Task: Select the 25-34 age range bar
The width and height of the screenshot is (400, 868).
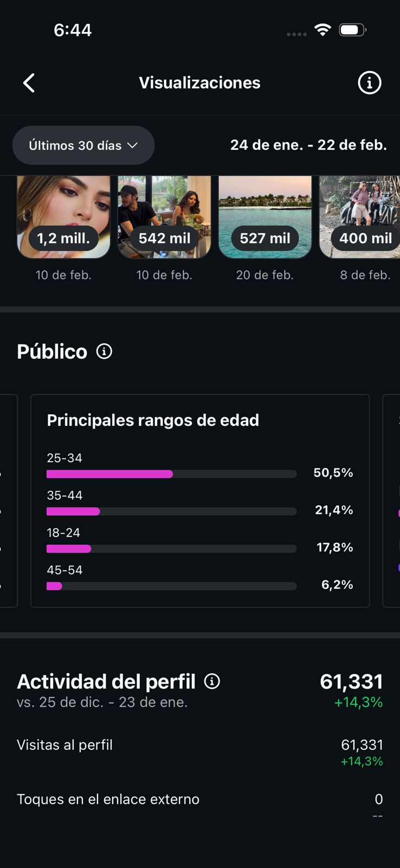Action: click(171, 474)
